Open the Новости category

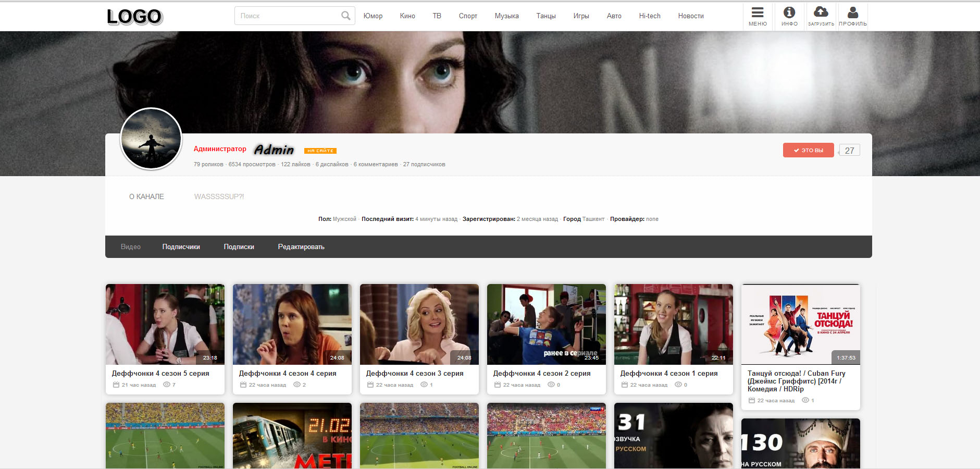tap(691, 16)
